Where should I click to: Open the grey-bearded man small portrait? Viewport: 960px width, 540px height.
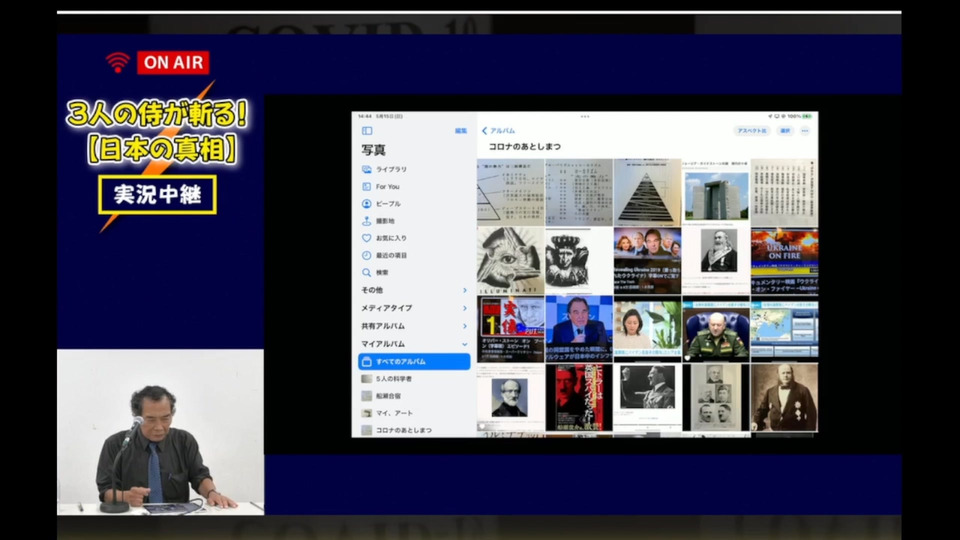(x=510, y=398)
